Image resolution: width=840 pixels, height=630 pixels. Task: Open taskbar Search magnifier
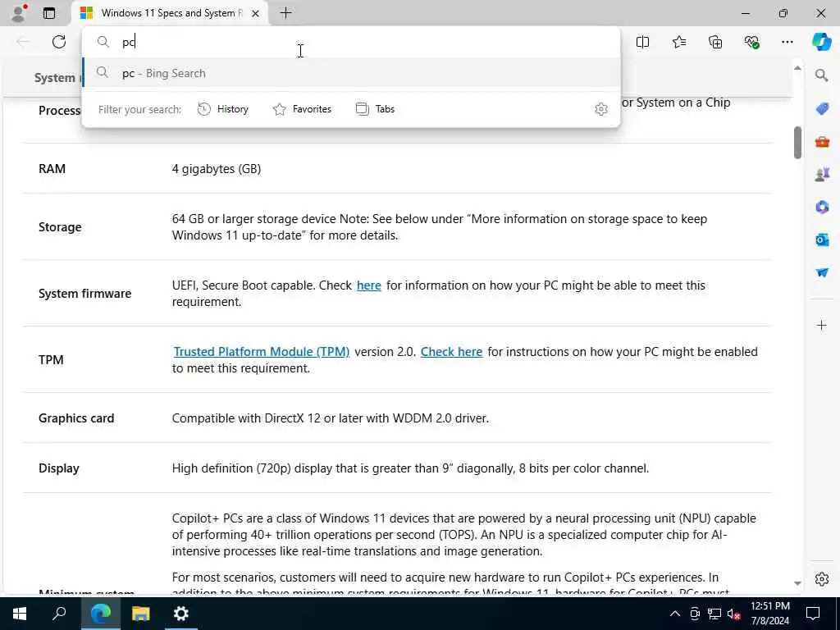[x=59, y=614]
